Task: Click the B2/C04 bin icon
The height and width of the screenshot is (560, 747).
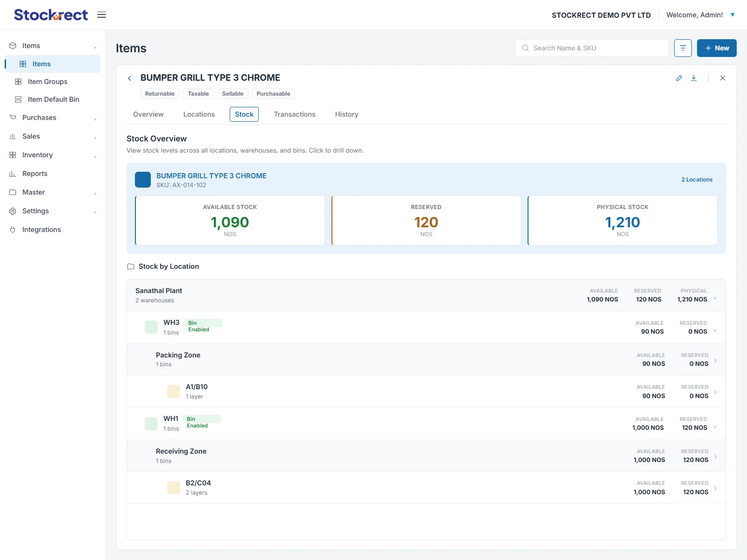Action: 174,488
